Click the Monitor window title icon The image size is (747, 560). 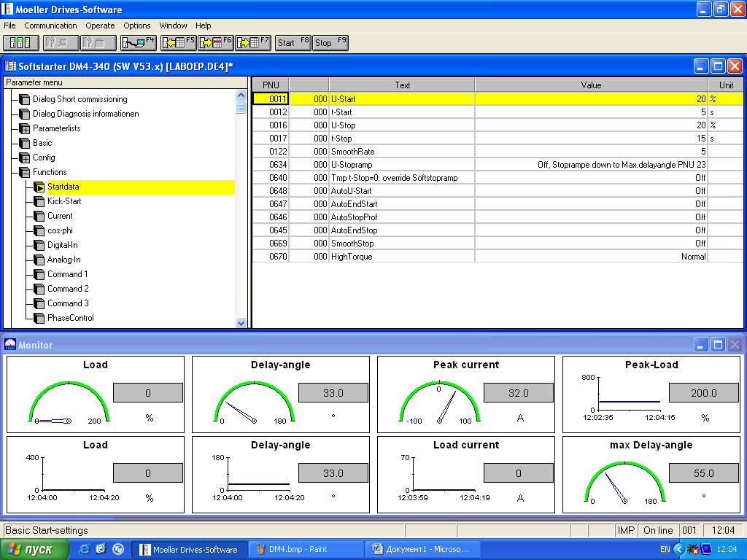pyautogui.click(x=10, y=345)
